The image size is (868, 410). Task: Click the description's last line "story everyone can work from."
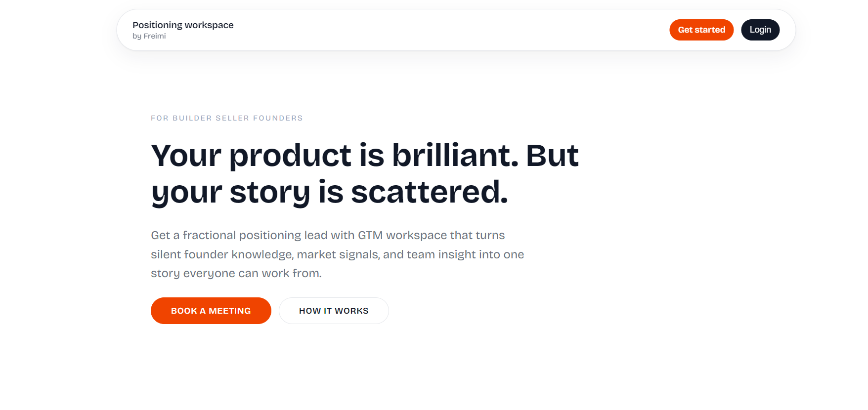[236, 273]
